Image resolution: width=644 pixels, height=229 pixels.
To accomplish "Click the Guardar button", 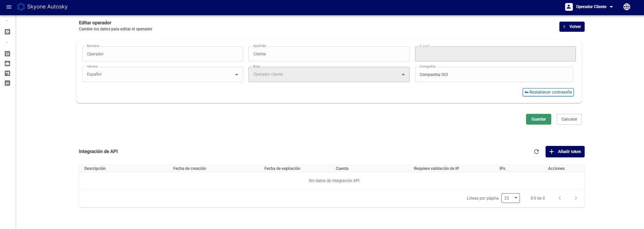I will 538,119.
